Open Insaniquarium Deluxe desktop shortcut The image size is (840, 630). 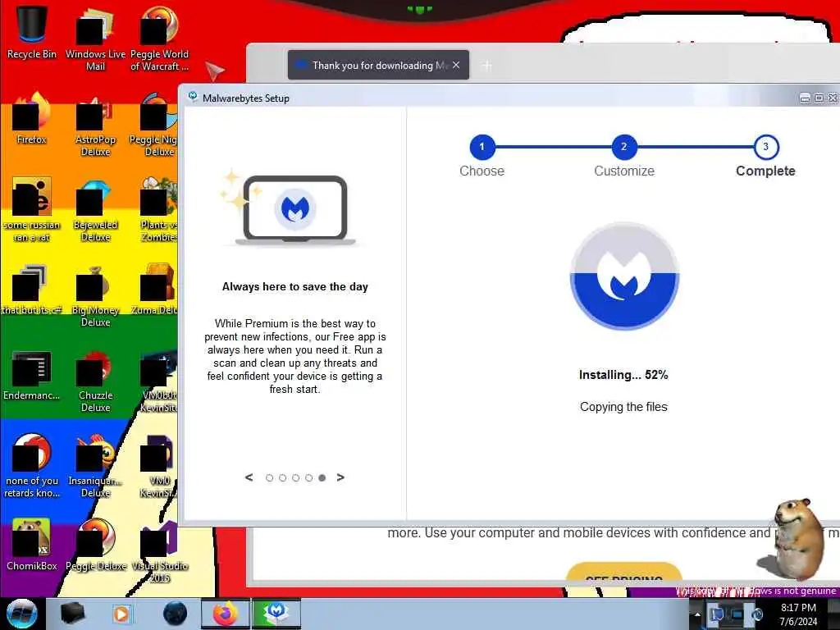(x=95, y=466)
